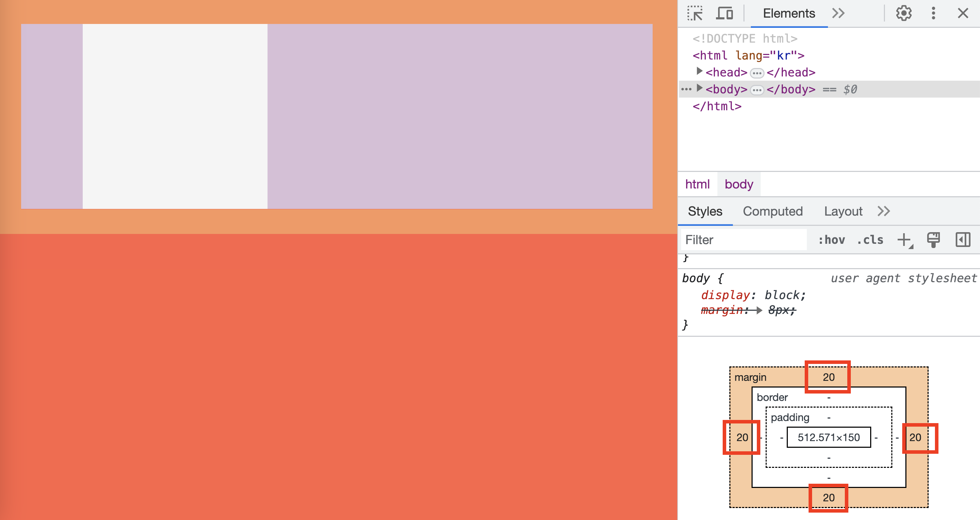Select html in the breadcrumb bar
The image size is (980, 520).
click(x=697, y=184)
